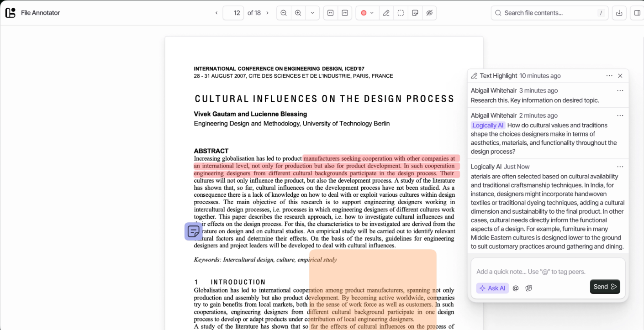Go to the next page
This screenshot has height=330, width=644.
pyautogui.click(x=267, y=13)
